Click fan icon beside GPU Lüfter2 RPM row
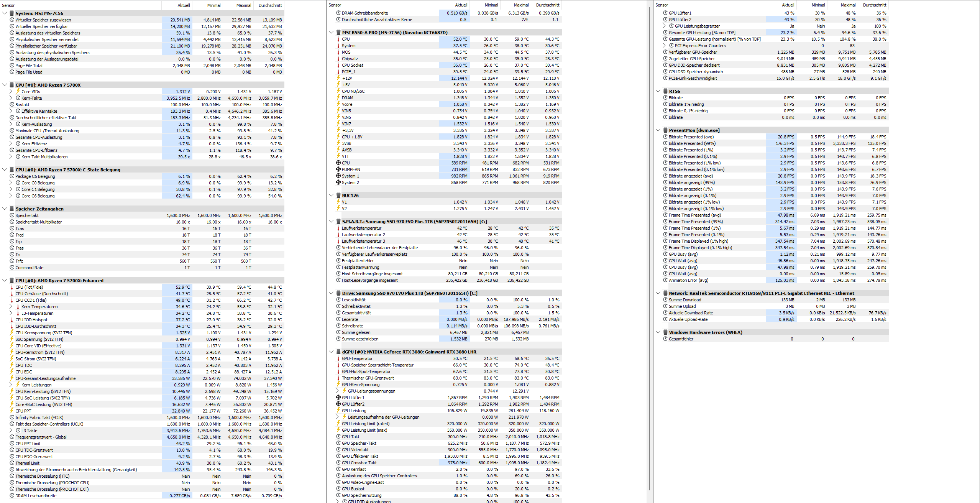Viewport: 980px width, 503px height. [338, 404]
